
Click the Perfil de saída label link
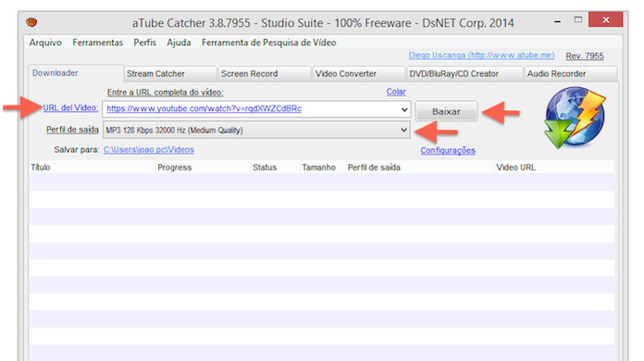click(x=72, y=130)
